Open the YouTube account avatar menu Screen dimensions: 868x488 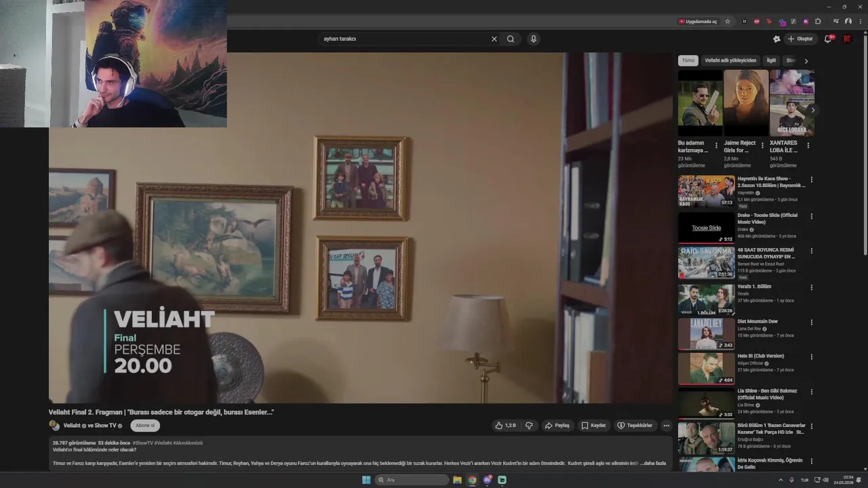847,39
